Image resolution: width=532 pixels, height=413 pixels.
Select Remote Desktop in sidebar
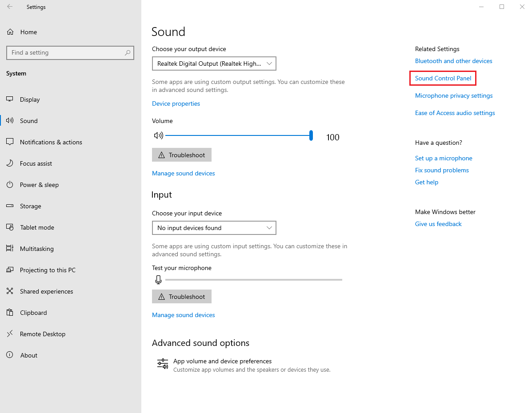(x=42, y=334)
